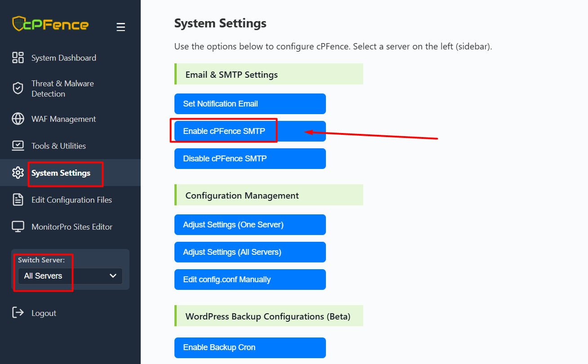
Task: Click the System Settings gear icon
Action: coord(18,173)
